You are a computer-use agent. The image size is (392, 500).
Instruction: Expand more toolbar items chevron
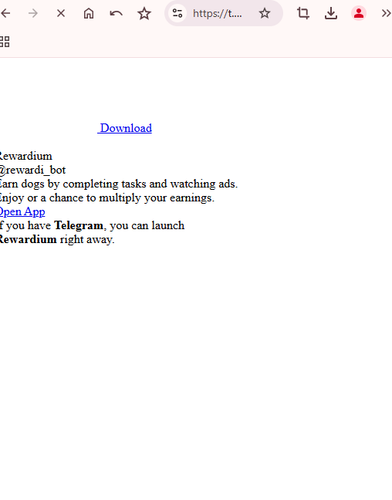tap(386, 13)
